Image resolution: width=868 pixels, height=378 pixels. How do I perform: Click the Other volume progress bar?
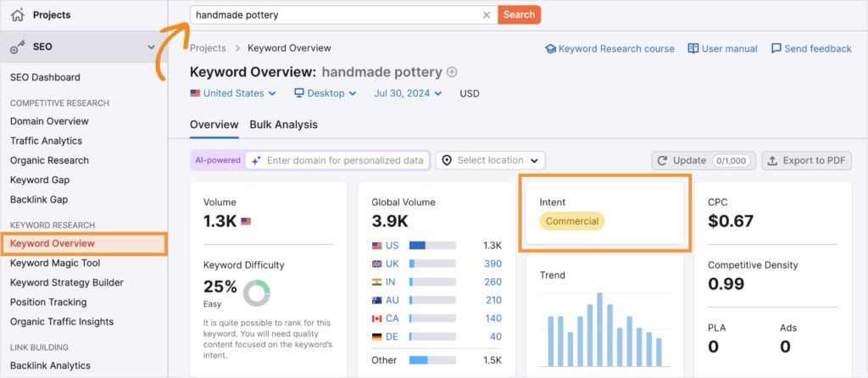432,360
